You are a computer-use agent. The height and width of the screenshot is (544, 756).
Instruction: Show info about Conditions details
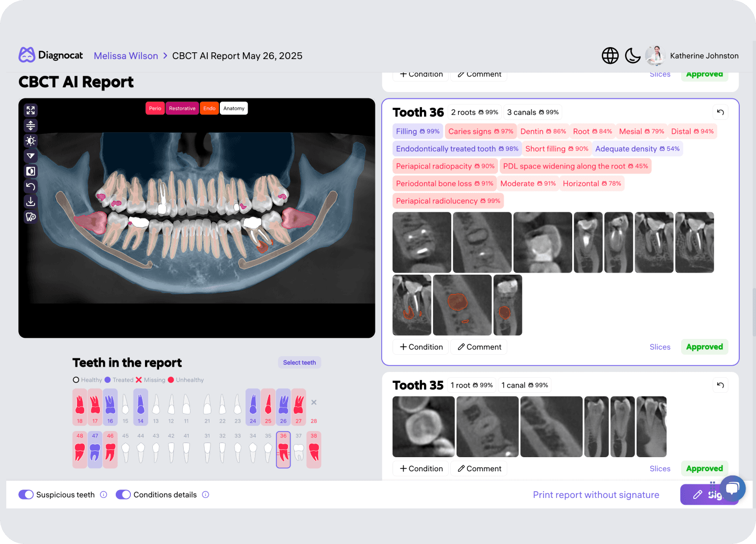click(x=206, y=494)
